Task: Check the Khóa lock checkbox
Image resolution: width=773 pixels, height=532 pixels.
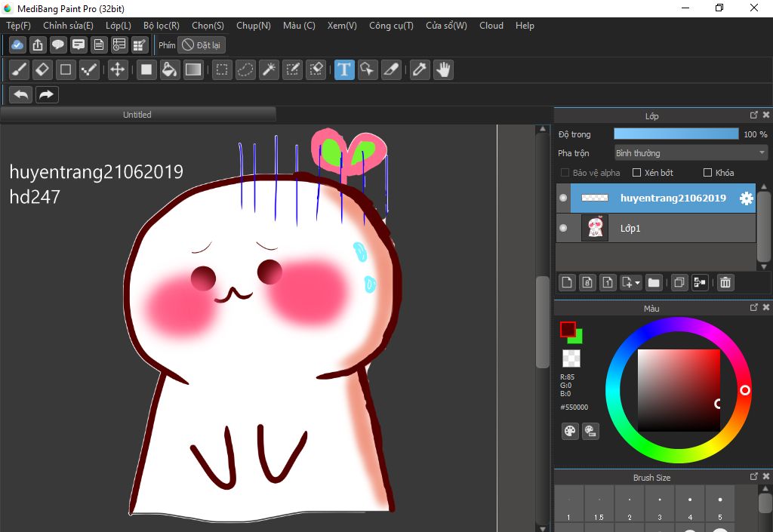Action: click(707, 173)
